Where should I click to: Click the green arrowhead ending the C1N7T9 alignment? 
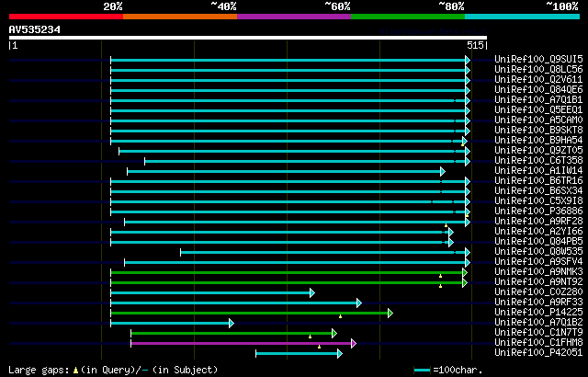pos(334,334)
